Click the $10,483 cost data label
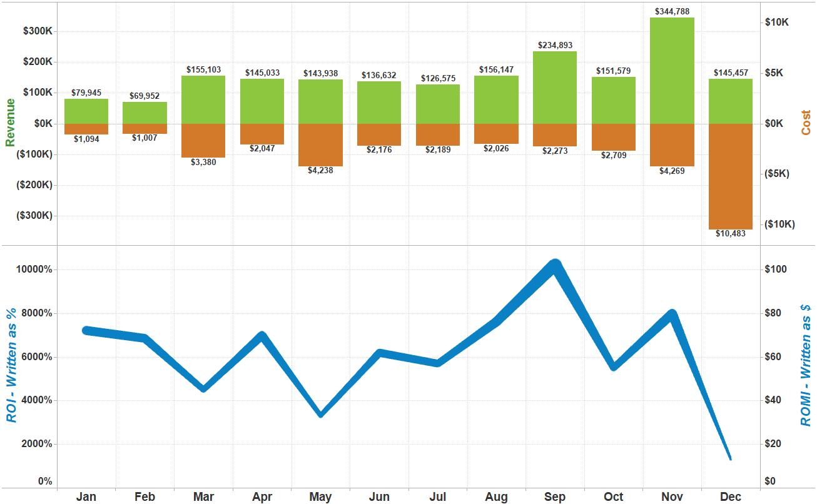The height and width of the screenshot is (504, 817). point(730,234)
